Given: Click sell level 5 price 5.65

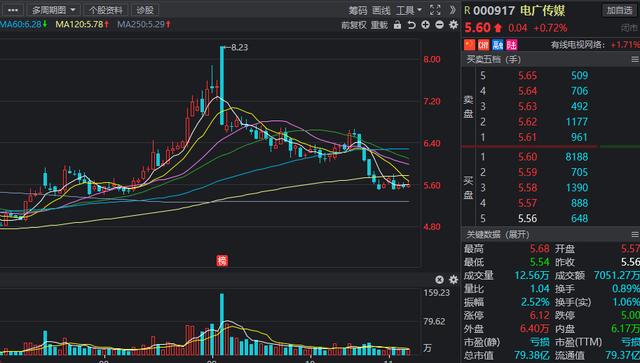Looking at the screenshot, I should click(527, 76).
